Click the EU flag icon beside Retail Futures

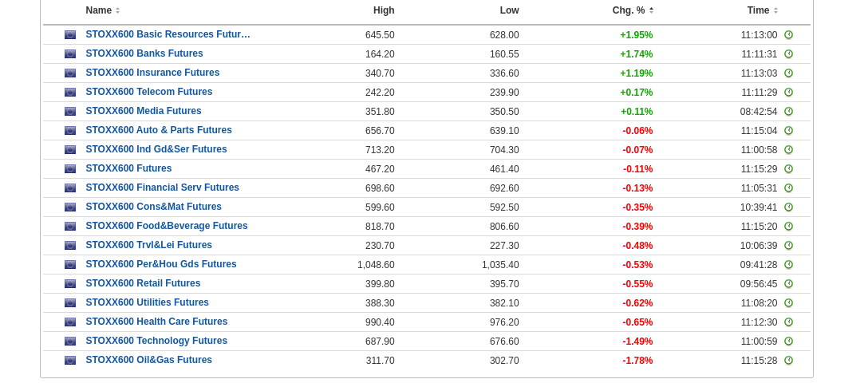pyautogui.click(x=70, y=284)
